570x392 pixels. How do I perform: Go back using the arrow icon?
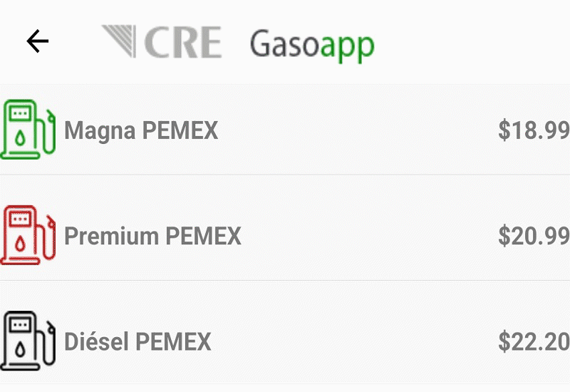[x=37, y=42]
